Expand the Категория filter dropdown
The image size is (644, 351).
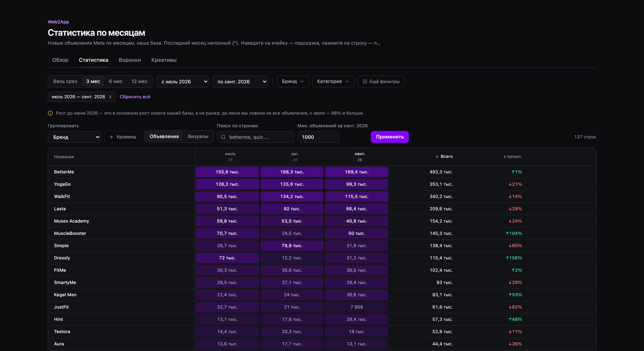pyautogui.click(x=333, y=82)
